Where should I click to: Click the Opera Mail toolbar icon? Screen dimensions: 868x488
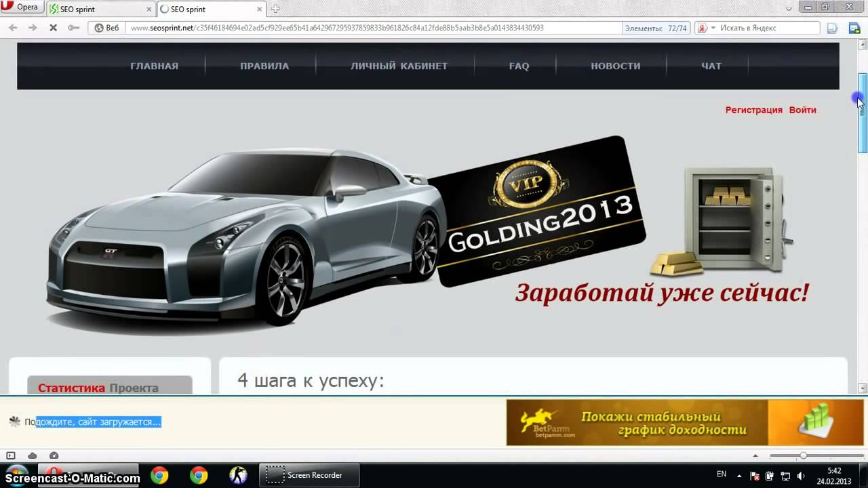point(854,28)
